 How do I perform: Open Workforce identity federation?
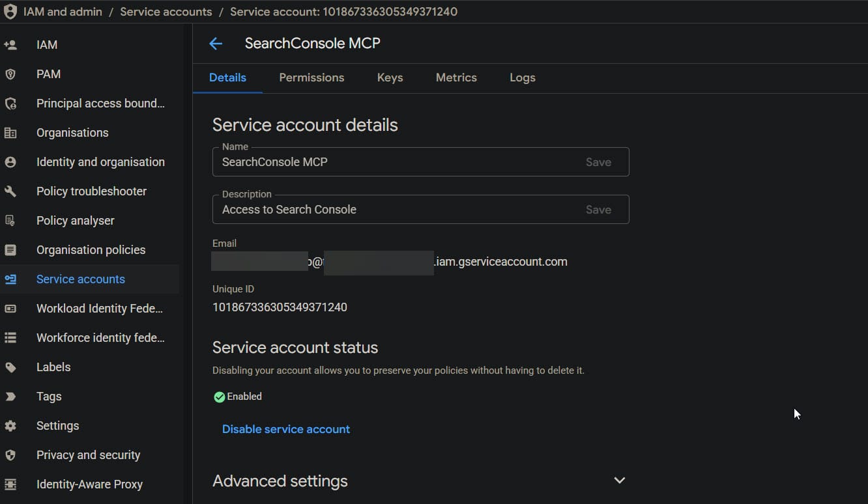point(100,337)
